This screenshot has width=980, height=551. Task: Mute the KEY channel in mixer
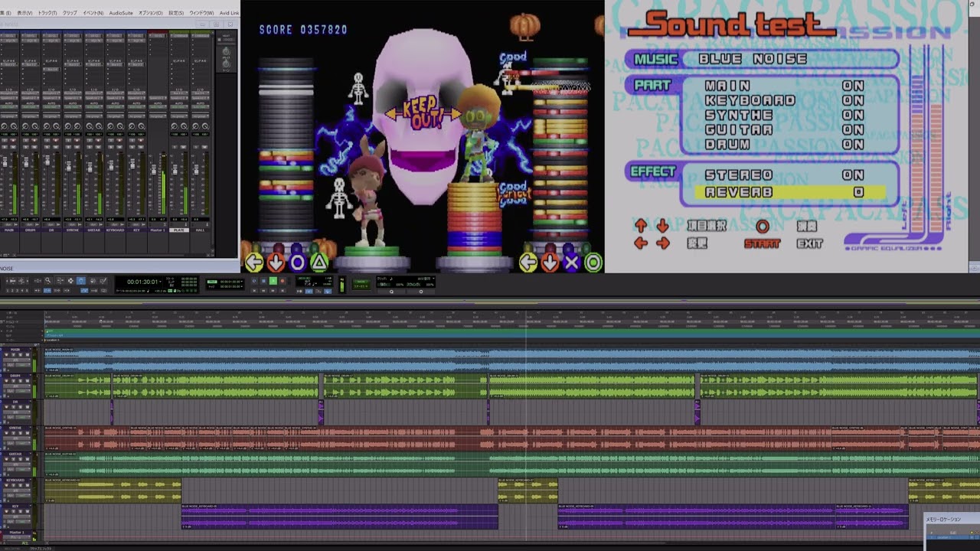(x=141, y=147)
